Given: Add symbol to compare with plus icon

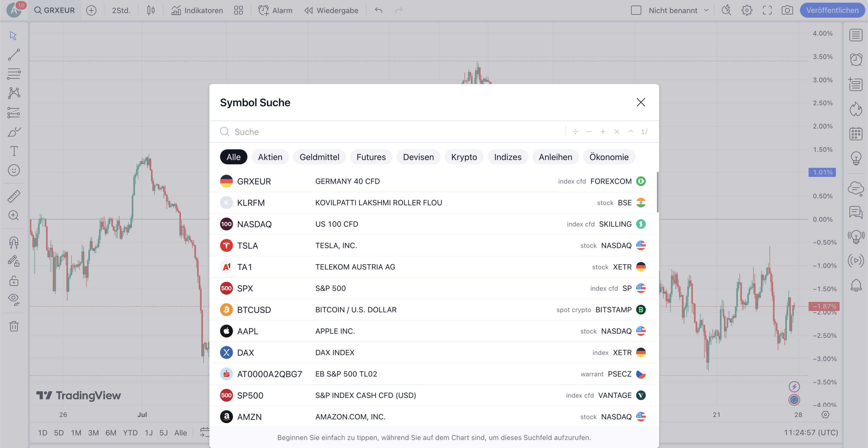Looking at the screenshot, I should coord(91,10).
